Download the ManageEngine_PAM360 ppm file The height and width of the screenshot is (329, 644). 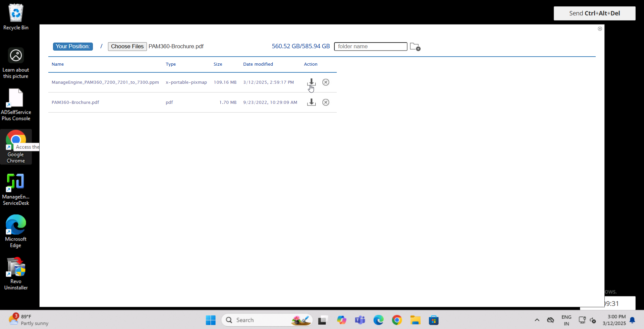point(311,82)
